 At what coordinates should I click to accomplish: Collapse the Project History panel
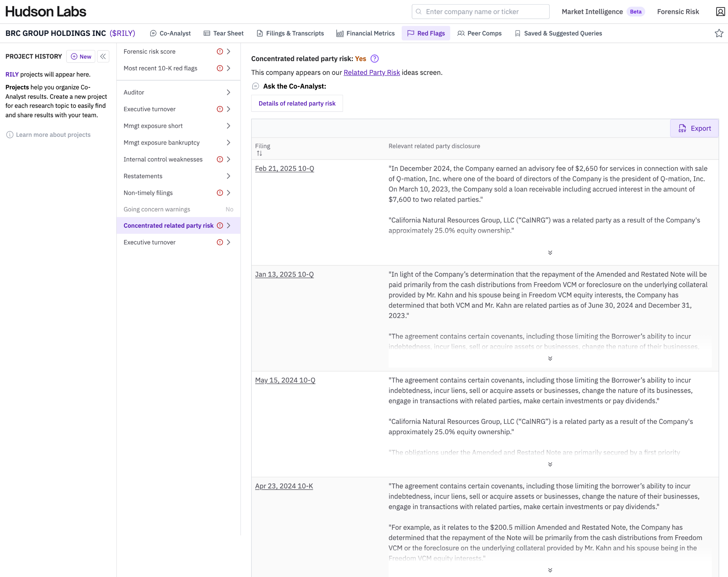point(103,56)
